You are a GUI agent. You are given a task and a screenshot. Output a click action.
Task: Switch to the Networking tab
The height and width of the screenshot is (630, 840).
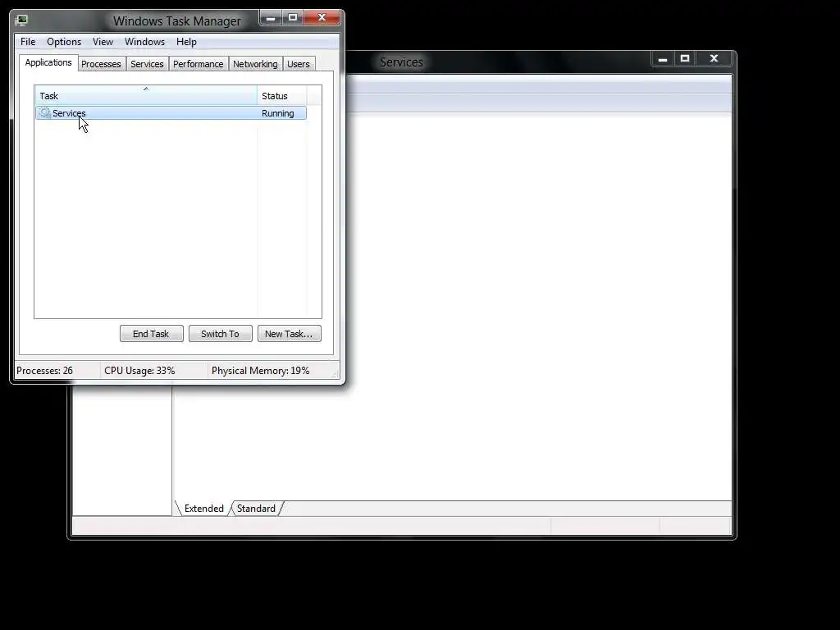255,64
